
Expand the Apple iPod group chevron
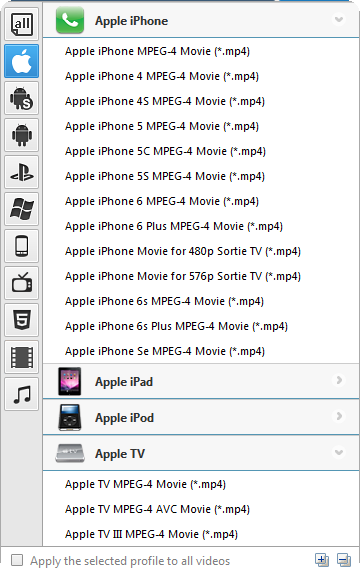pos(339,416)
